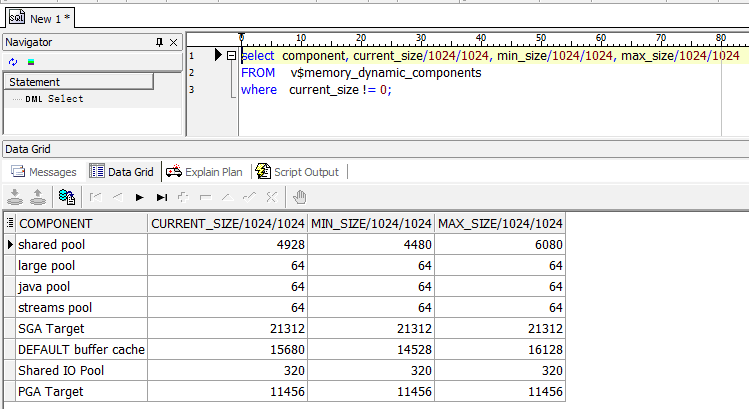Screen dimensions: 749x409
Task: Close the Navigator panel
Action: (x=173, y=43)
